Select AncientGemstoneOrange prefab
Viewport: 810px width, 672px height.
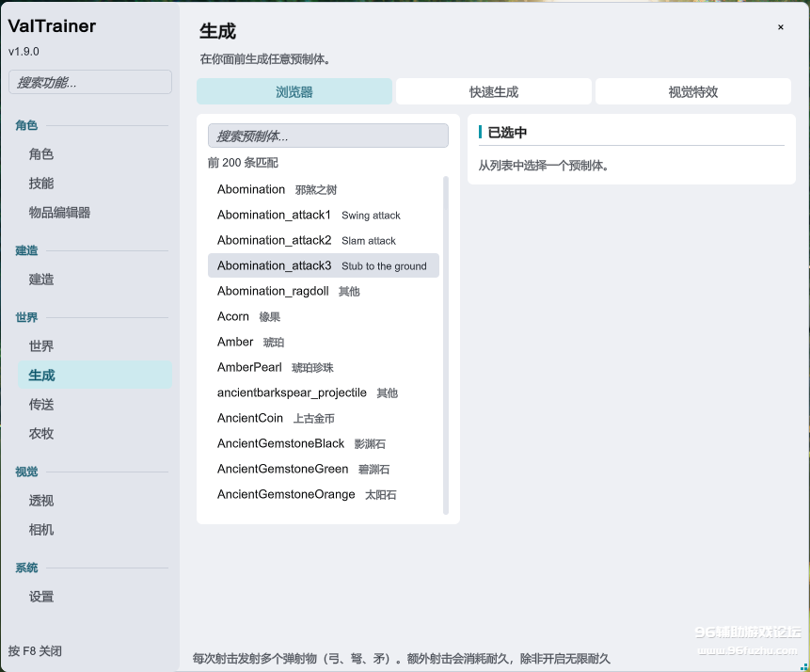[x=324, y=494]
